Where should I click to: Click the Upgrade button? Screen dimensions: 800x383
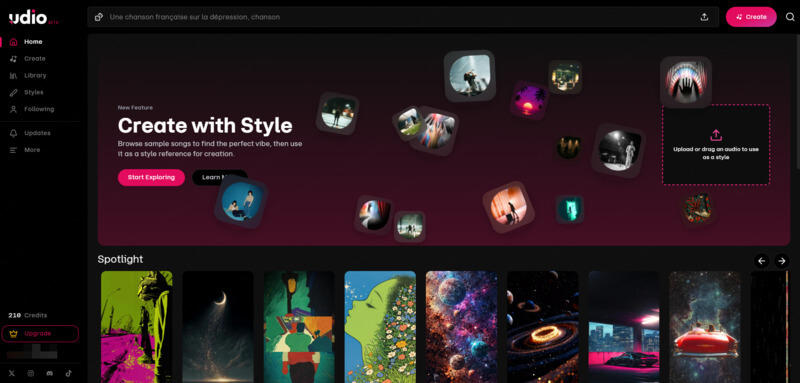pyautogui.click(x=40, y=334)
